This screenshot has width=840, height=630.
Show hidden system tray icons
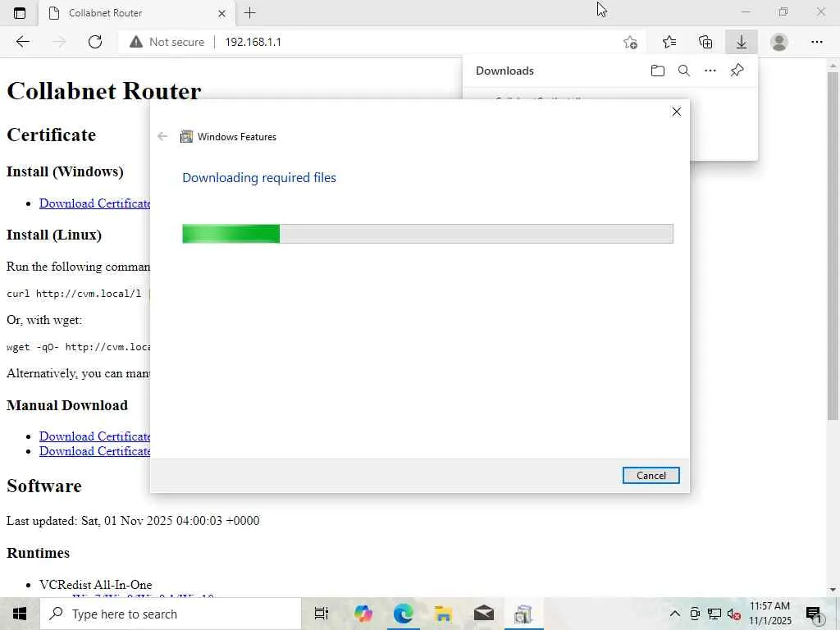tap(675, 614)
